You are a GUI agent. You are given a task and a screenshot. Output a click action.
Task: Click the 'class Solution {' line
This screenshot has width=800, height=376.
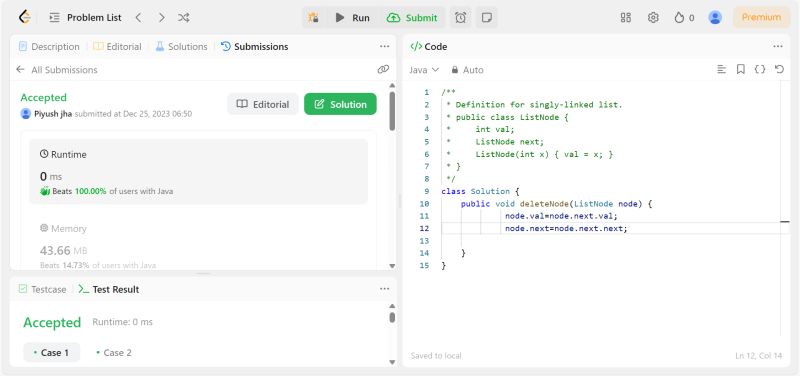[480, 191]
